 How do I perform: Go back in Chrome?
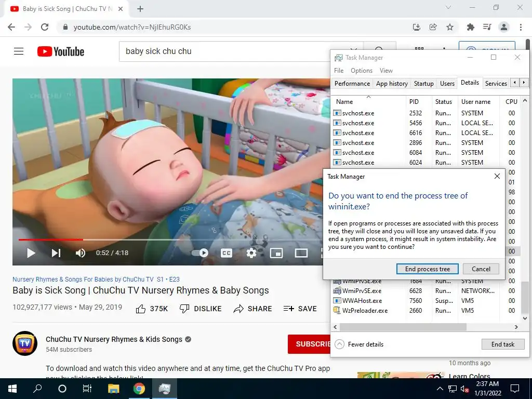tap(11, 27)
